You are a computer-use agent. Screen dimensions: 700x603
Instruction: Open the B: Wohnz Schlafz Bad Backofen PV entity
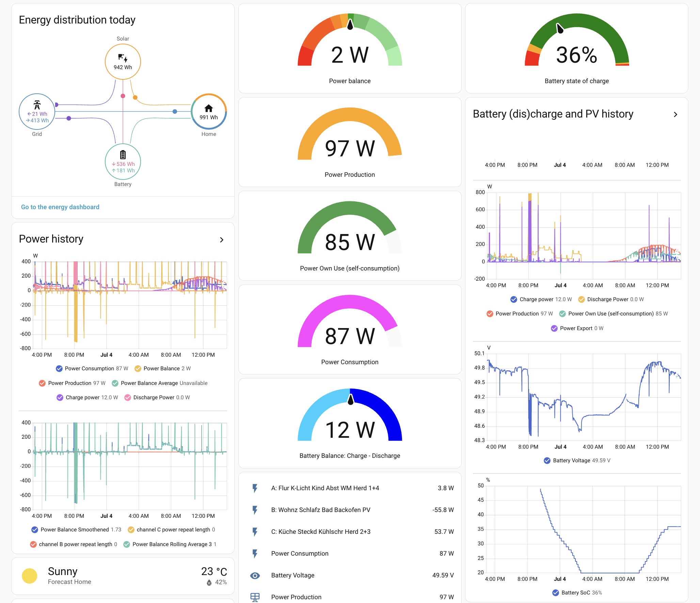pos(321,510)
